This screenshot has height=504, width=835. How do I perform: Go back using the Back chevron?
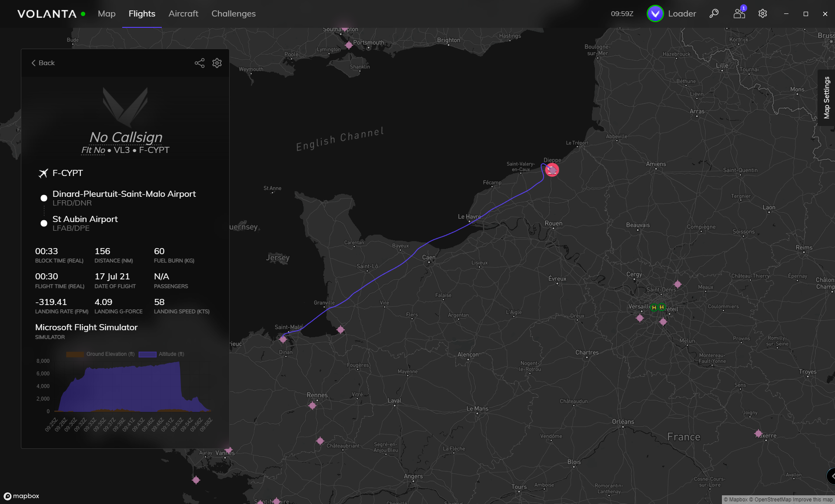(x=43, y=63)
